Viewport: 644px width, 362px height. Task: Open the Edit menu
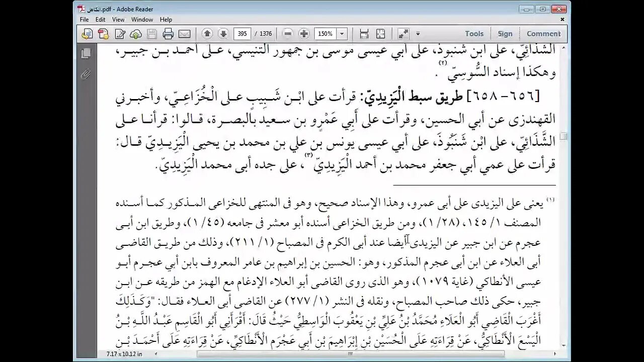tap(101, 20)
